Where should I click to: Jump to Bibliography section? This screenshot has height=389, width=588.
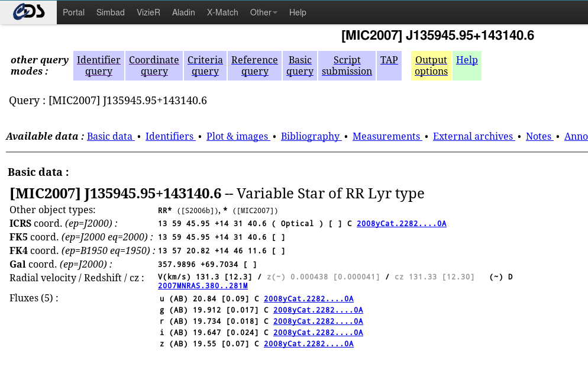coord(311,136)
